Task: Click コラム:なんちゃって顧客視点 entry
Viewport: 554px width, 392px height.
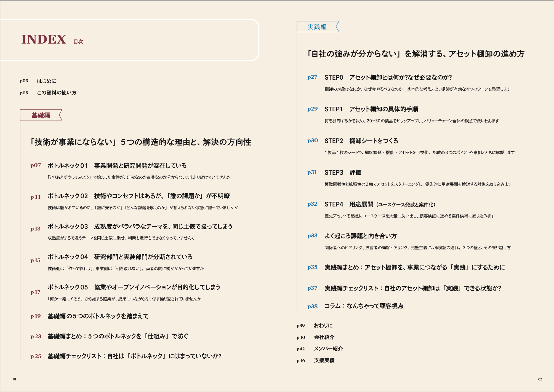Action: coord(364,306)
